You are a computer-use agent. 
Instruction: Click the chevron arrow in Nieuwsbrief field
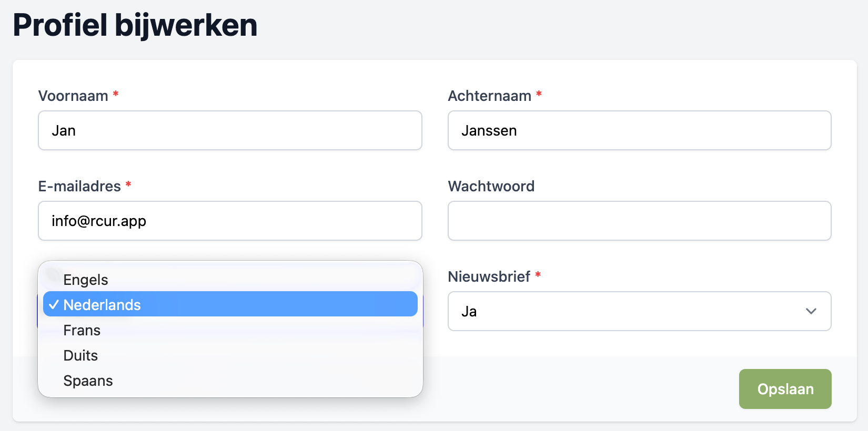pyautogui.click(x=811, y=311)
